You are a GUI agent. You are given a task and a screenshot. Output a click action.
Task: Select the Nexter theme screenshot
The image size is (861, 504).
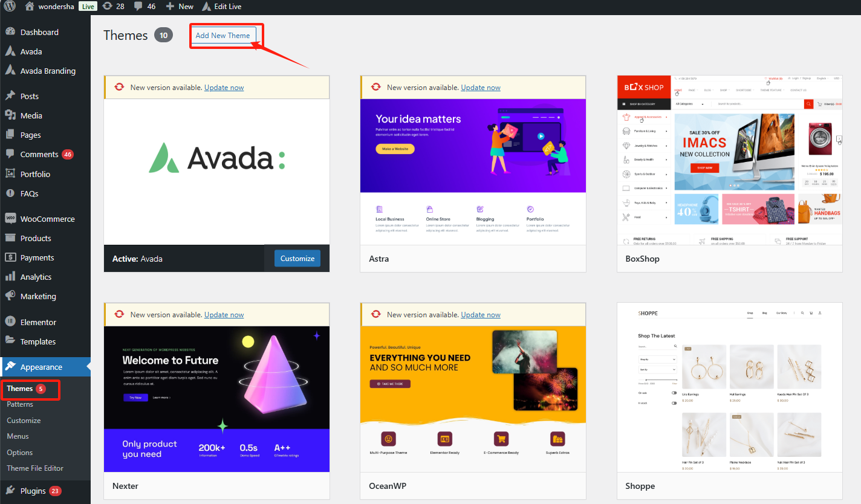pyautogui.click(x=216, y=399)
